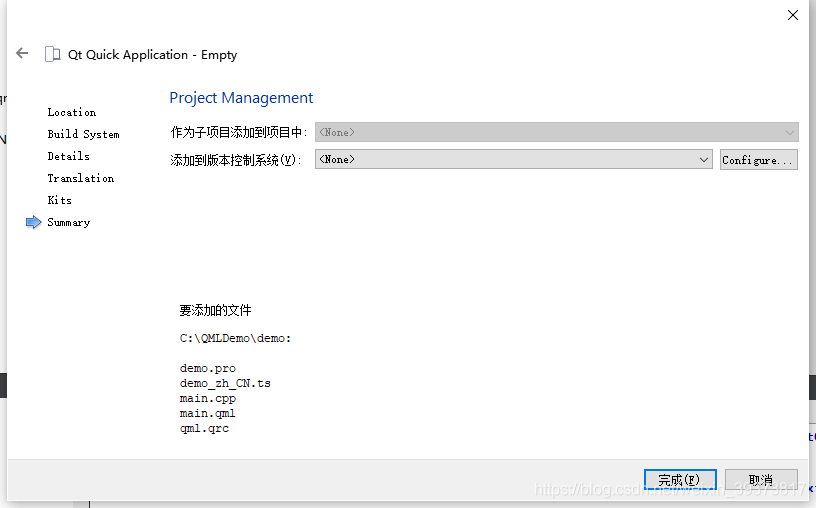Click the Configure... button
The width and height of the screenshot is (816, 508).
758,160
